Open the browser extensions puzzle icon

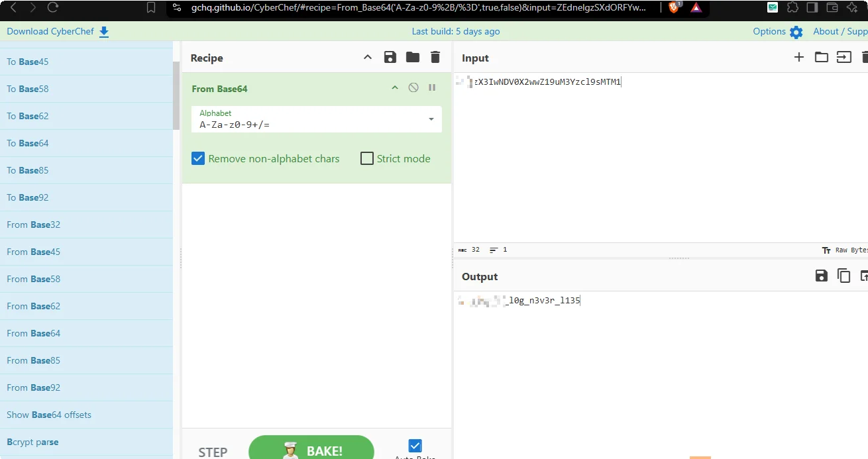click(x=792, y=7)
